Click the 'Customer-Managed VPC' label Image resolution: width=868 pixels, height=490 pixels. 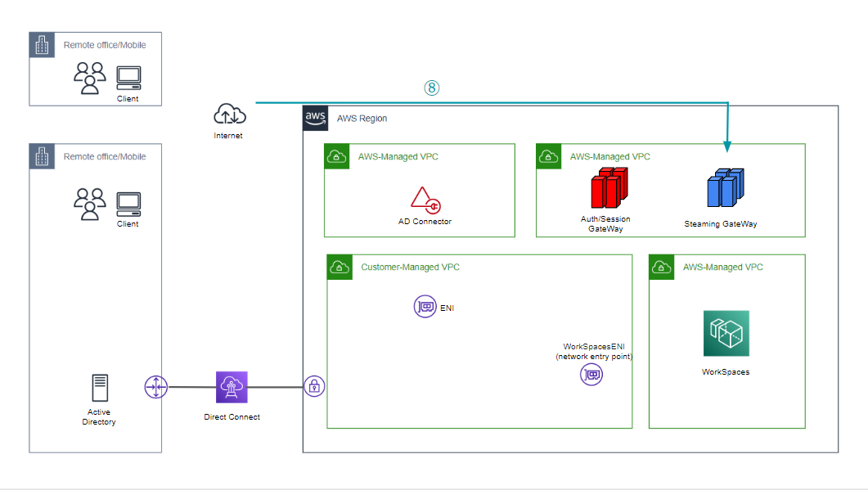click(410, 267)
